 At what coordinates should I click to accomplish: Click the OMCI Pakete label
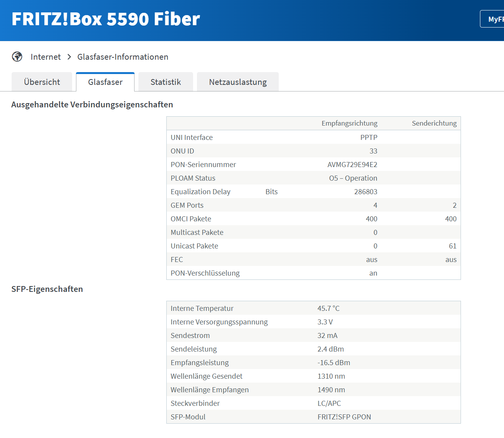(191, 219)
